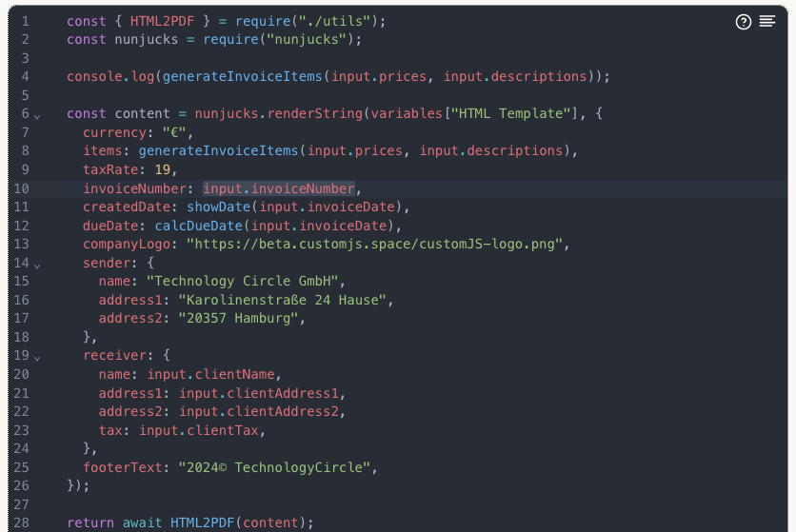Image resolution: width=796 pixels, height=532 pixels.
Task: Click renderString method name
Action: (x=315, y=113)
